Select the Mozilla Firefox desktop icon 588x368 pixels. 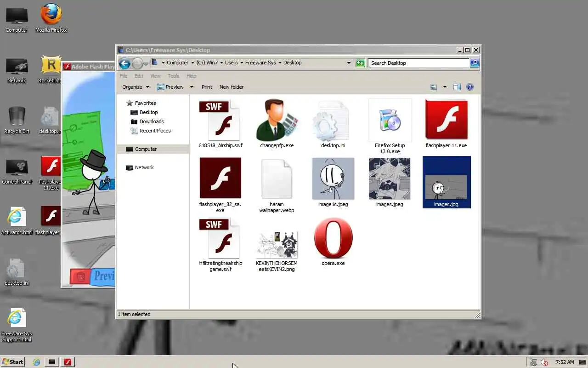click(x=51, y=18)
